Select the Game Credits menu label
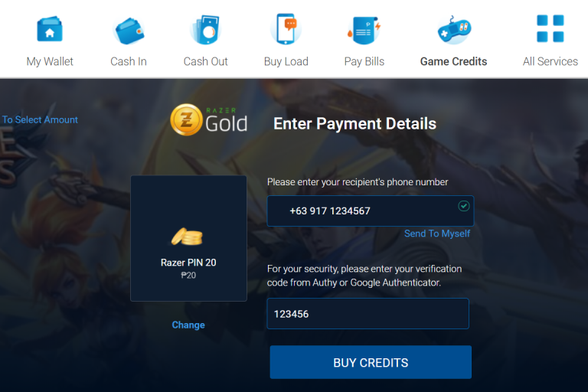The image size is (588, 392). point(453,61)
